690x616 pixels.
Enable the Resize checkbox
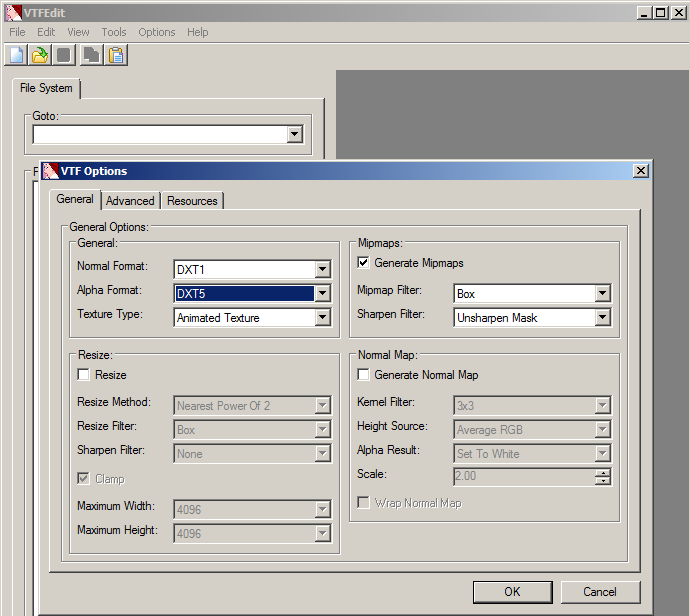(85, 375)
